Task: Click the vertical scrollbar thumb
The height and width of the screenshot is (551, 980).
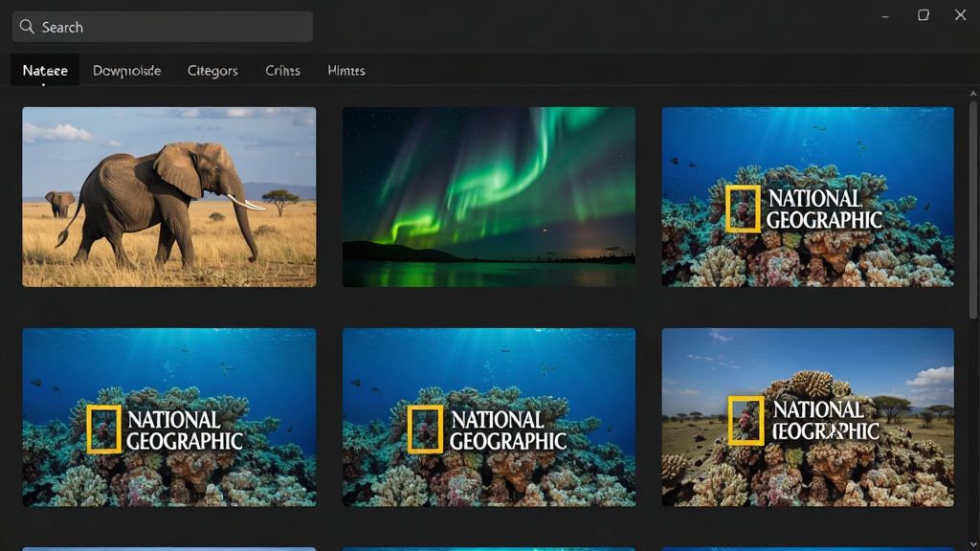Action: [x=973, y=211]
